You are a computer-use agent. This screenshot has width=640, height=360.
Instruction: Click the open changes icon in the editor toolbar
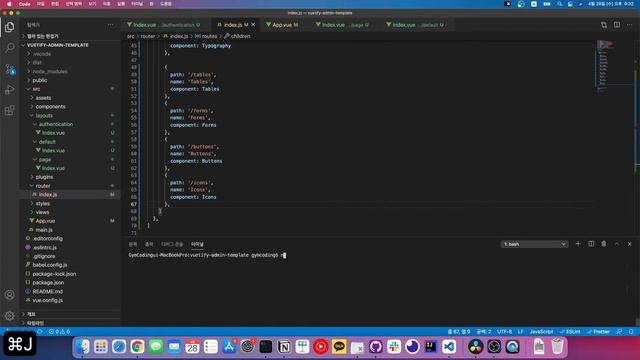coord(604,25)
